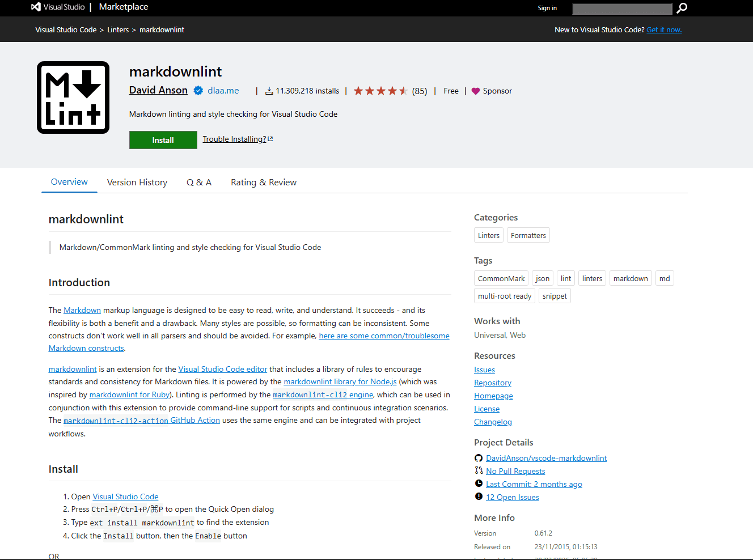Image resolution: width=753 pixels, height=560 pixels.
Task: Select the Linters category chip
Action: [489, 235]
